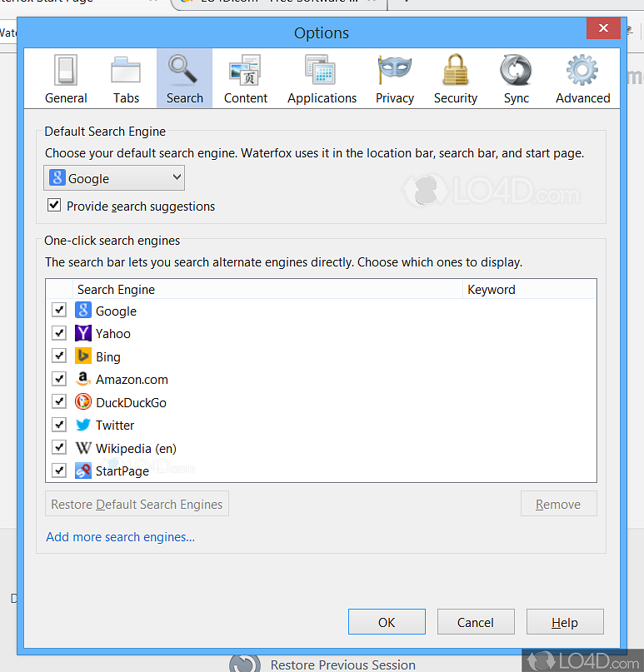644x672 pixels.
Task: Uncheck the Bing one-click engine
Action: pyautogui.click(x=59, y=356)
